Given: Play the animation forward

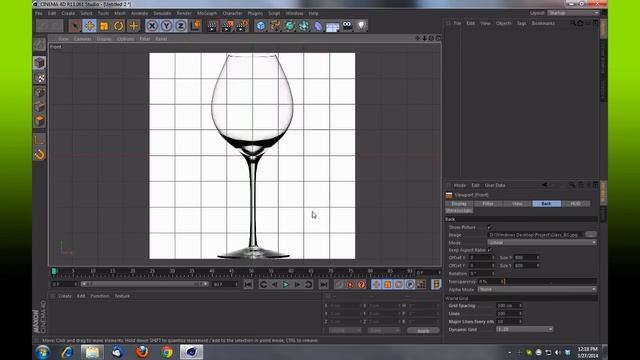Looking at the screenshot, I should coord(286,284).
